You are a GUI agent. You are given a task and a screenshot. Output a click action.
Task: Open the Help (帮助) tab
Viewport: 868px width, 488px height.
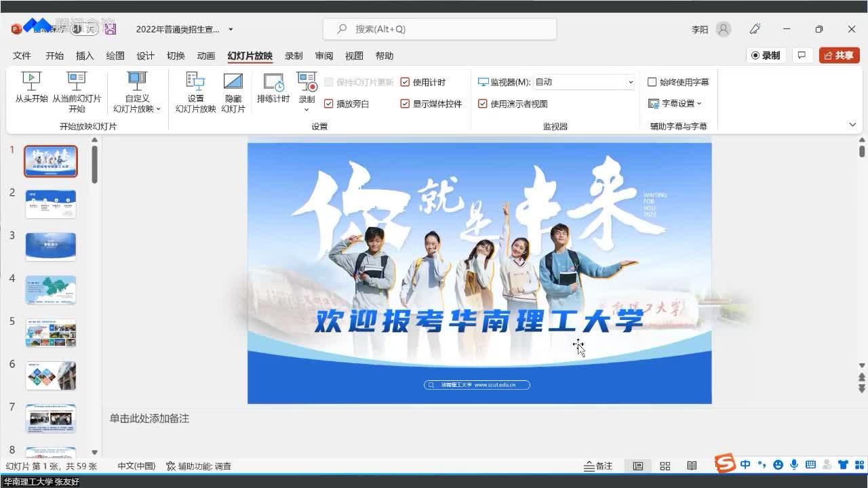click(384, 56)
